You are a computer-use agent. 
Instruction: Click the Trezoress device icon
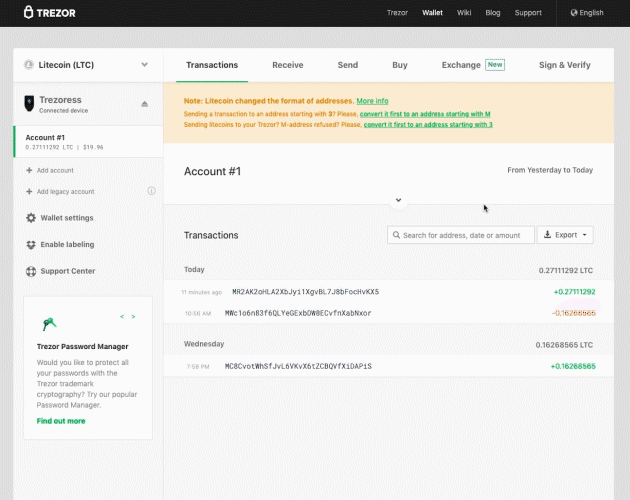pyautogui.click(x=29, y=104)
